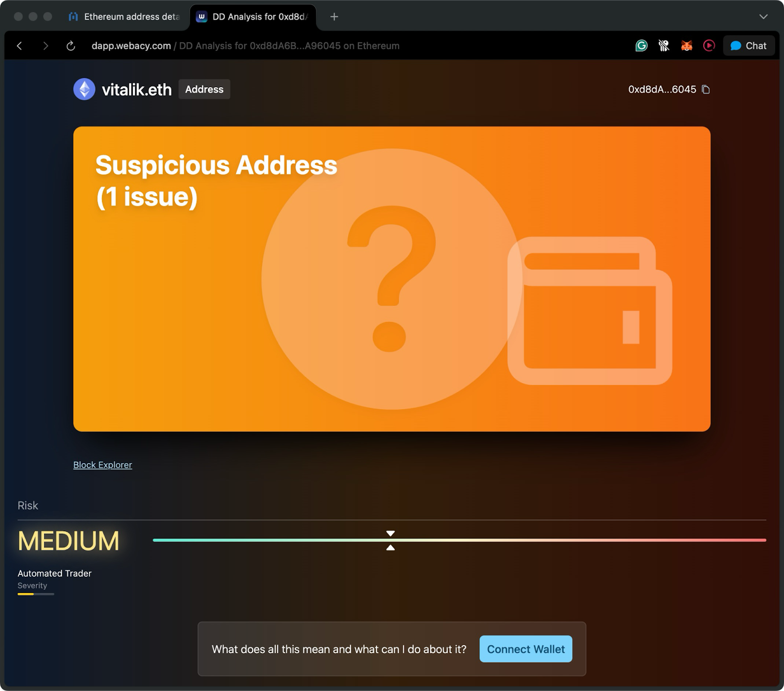Screen dimensions: 784x691
Task: Click the Address badge next to vitalik.eth
Action: tap(204, 89)
